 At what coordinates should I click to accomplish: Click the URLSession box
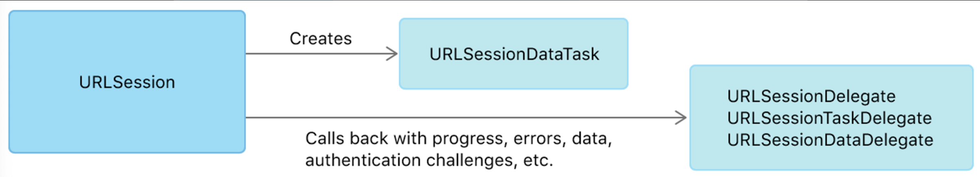point(127,82)
